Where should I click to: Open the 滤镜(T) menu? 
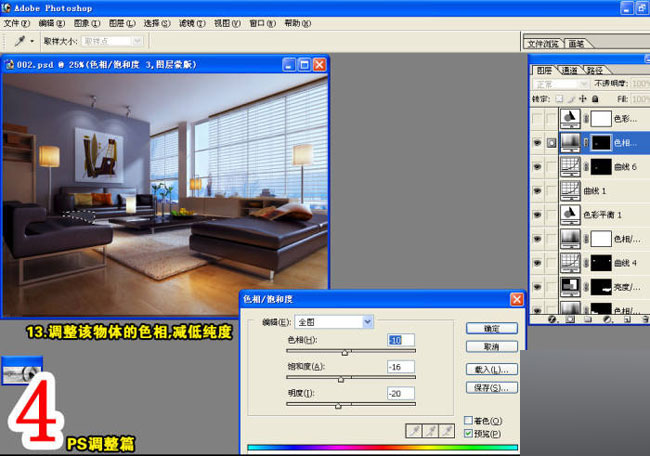coord(192,23)
